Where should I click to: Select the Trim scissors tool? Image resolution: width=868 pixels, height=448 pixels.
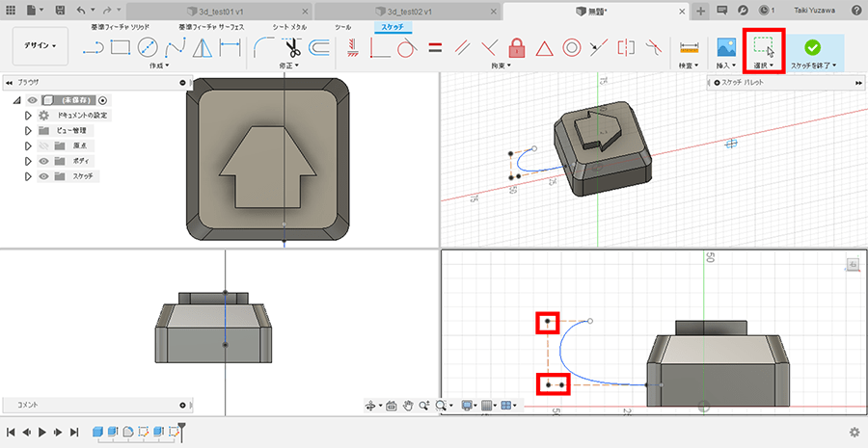coord(291,46)
